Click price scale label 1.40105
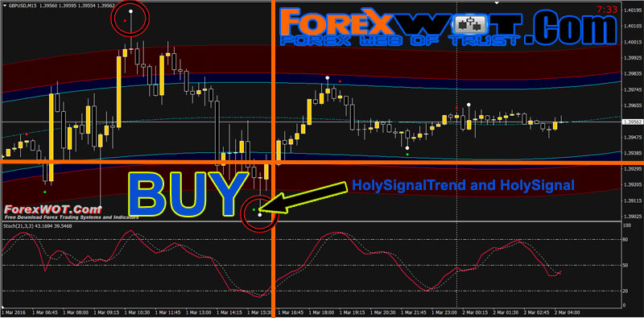This screenshot has width=644, height=318. coord(633,27)
